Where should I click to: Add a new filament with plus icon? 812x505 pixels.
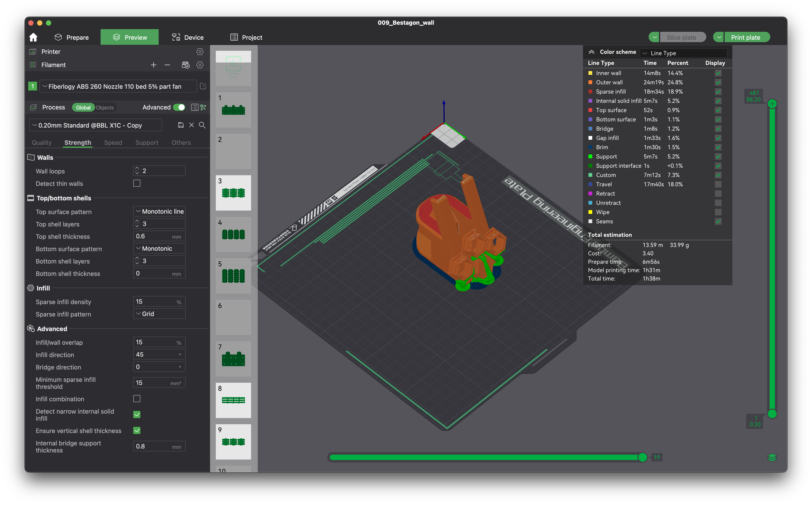tap(153, 65)
